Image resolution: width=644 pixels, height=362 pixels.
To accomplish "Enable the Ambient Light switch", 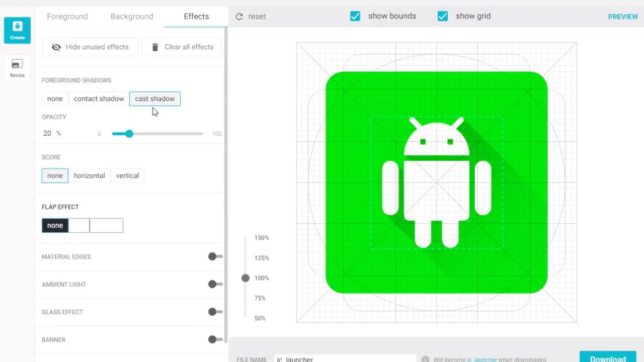I will coord(215,284).
